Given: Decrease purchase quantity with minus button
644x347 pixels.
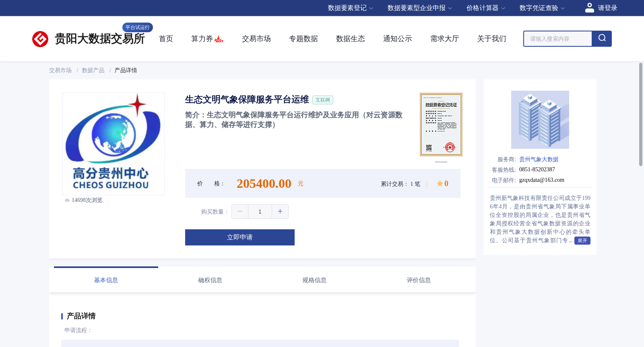Looking at the screenshot, I should pyautogui.click(x=240, y=212).
